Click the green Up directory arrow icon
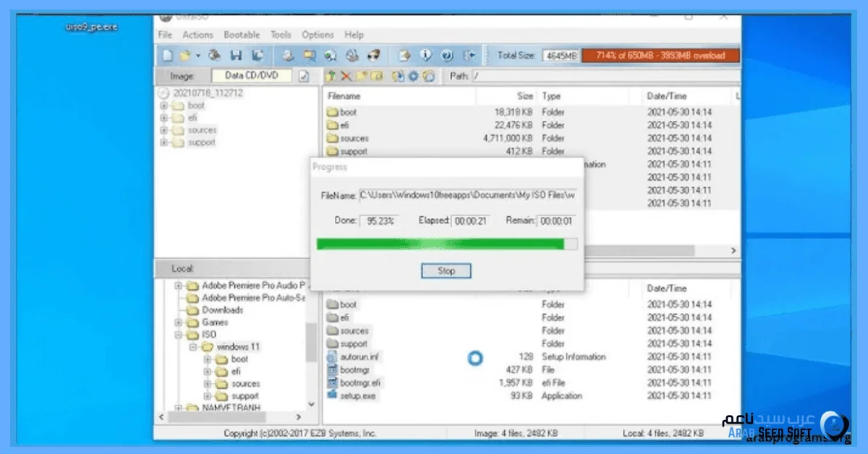Image resolution: width=868 pixels, height=454 pixels. pyautogui.click(x=331, y=76)
